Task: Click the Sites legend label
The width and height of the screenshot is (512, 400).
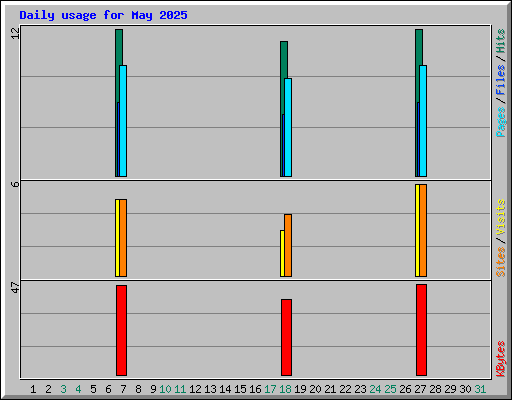Action: [500, 262]
